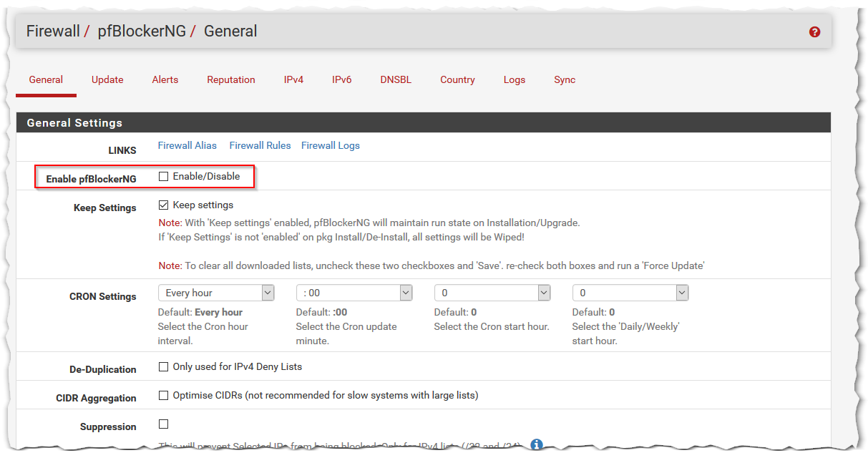Click the red help question mark icon

click(x=814, y=32)
